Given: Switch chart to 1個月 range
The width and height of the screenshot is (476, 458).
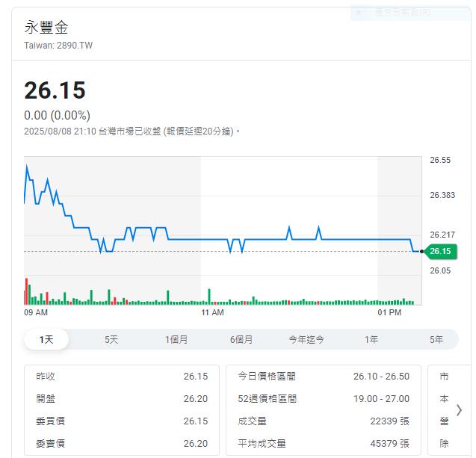Looking at the screenshot, I should 176,339.
